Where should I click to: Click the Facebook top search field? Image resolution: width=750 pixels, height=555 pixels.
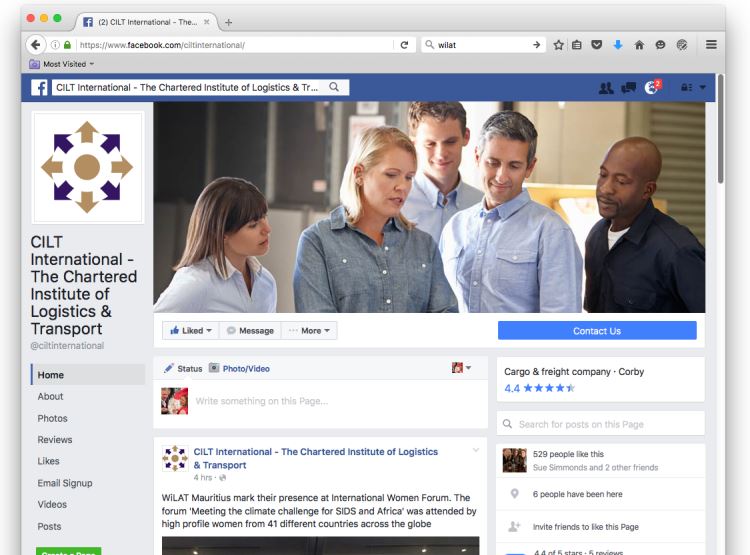pos(200,87)
